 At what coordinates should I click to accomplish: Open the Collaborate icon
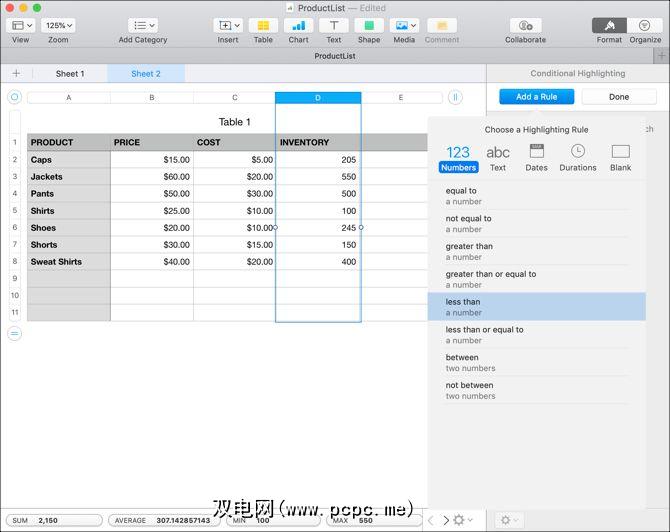point(525,26)
